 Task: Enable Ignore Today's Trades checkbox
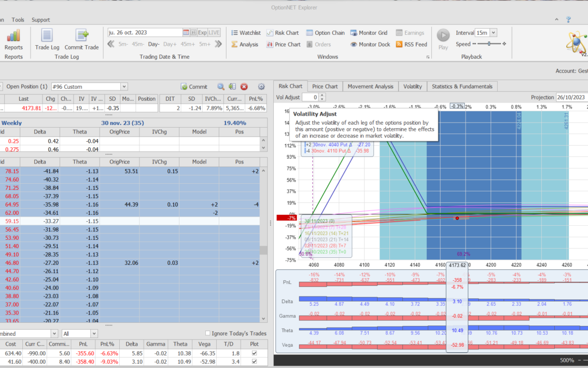click(207, 334)
